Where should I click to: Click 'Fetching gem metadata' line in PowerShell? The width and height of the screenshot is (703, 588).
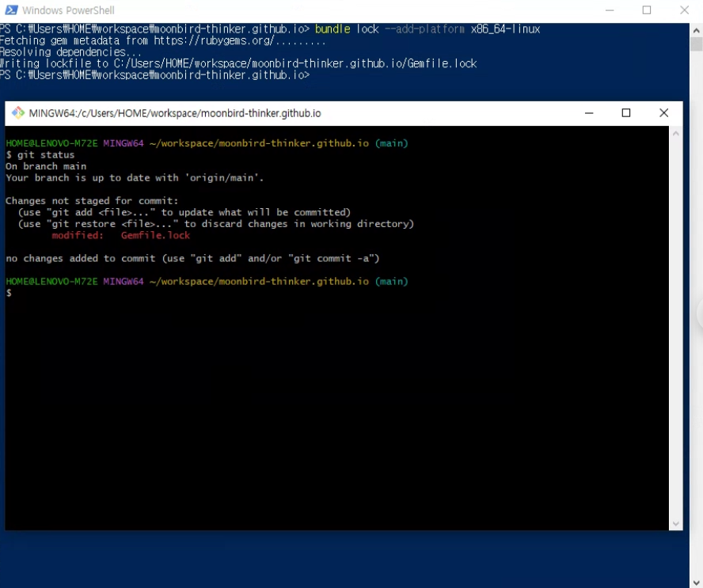[x=162, y=41]
